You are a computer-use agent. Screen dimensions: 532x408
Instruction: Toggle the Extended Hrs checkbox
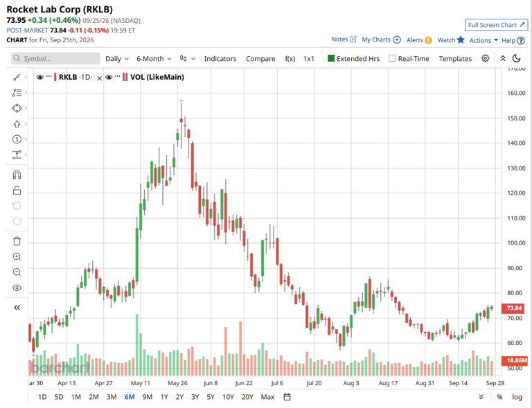pyautogui.click(x=331, y=58)
